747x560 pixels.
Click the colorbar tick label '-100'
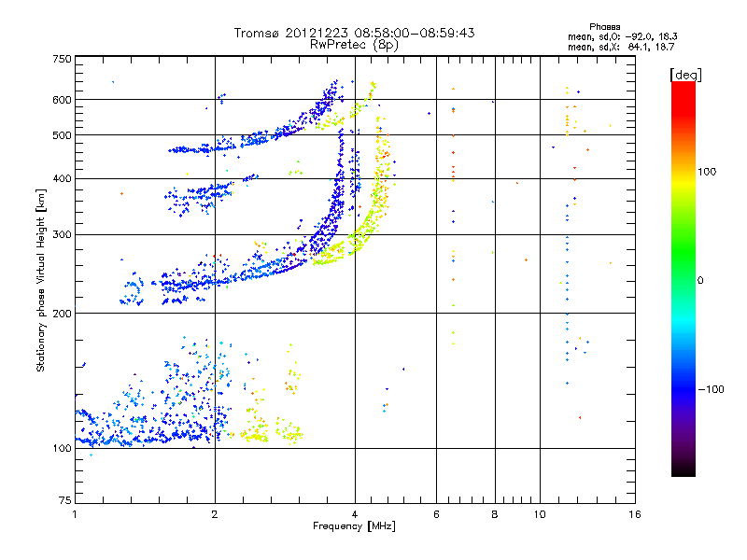(712, 389)
